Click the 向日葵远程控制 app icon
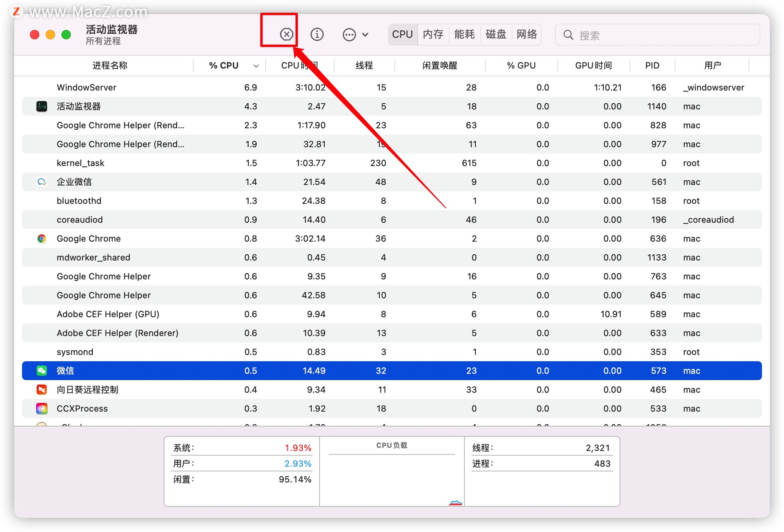 pyautogui.click(x=42, y=389)
